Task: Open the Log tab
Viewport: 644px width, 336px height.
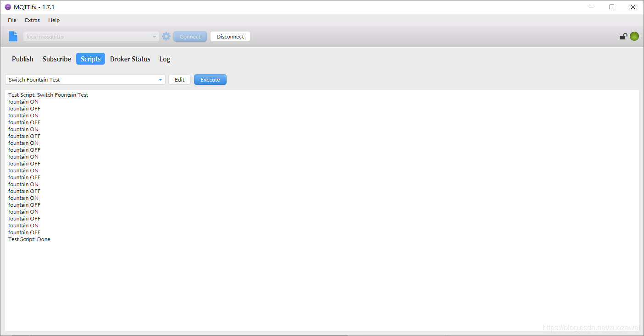Action: [x=165, y=59]
